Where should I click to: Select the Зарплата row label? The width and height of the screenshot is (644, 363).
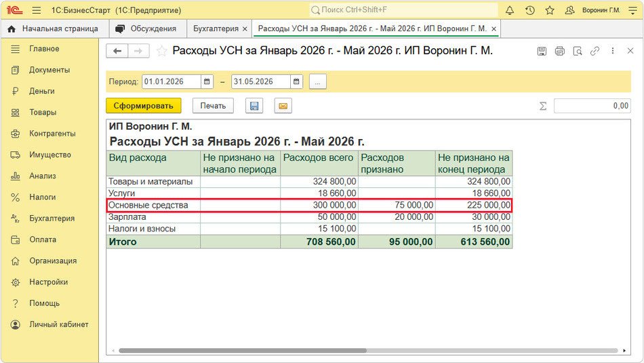127,216
